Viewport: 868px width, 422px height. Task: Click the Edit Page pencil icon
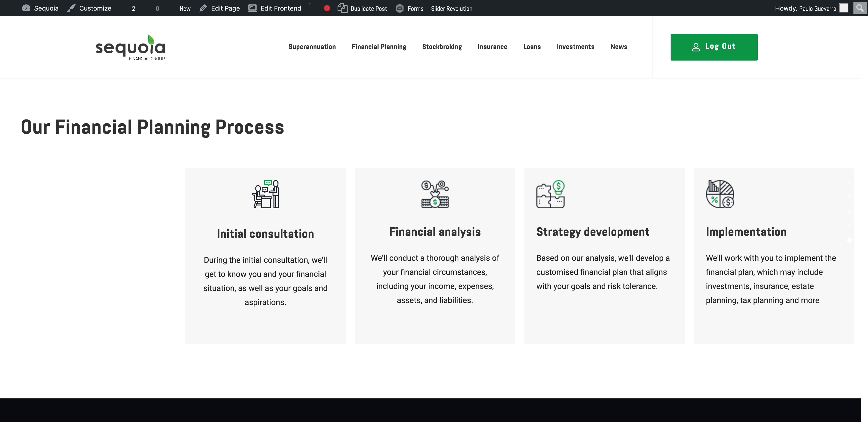coord(203,8)
